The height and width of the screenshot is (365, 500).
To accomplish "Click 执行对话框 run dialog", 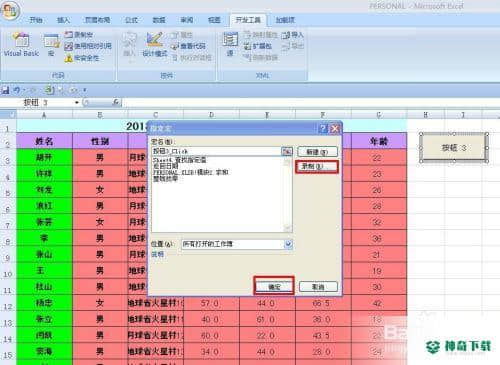I will click(x=192, y=58).
